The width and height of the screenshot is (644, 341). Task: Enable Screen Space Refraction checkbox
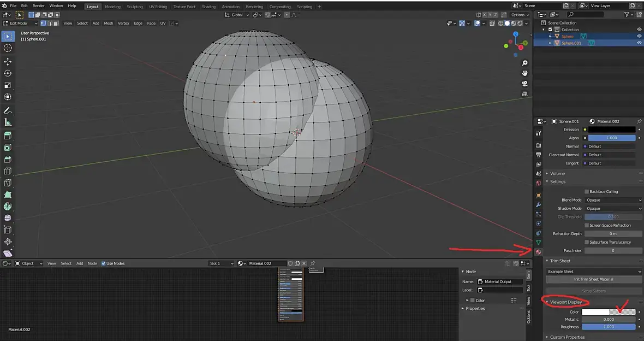click(x=587, y=225)
